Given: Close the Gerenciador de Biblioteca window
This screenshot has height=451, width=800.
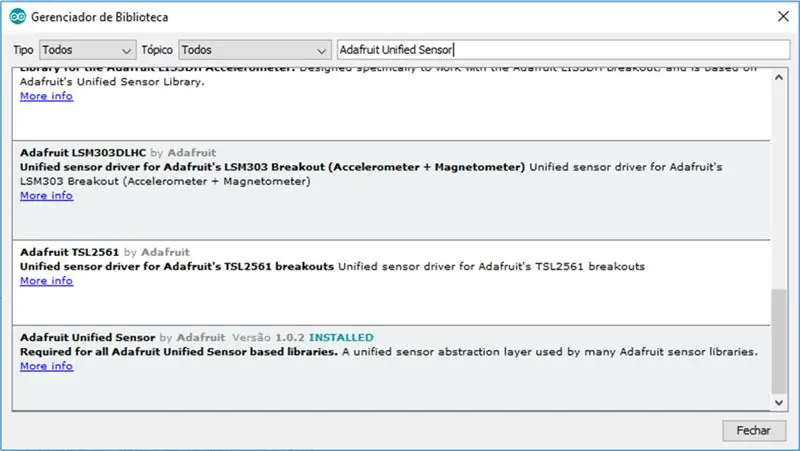Looking at the screenshot, I should pos(783,16).
